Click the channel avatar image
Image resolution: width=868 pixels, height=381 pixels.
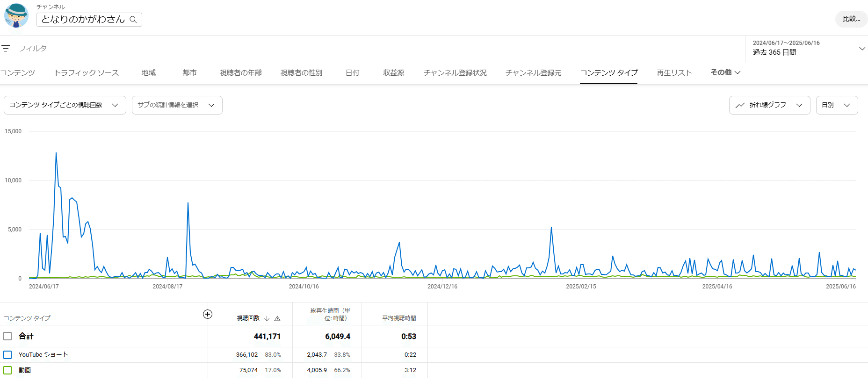tap(16, 15)
